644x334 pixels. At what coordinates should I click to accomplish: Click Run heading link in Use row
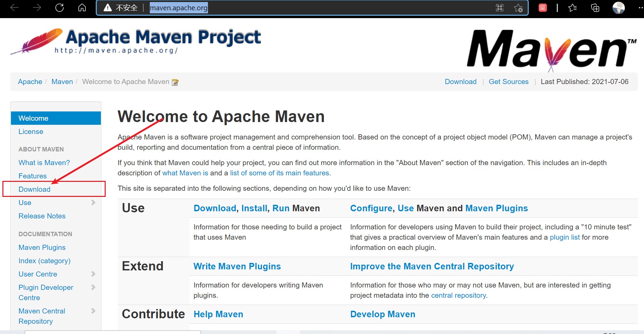tap(281, 208)
